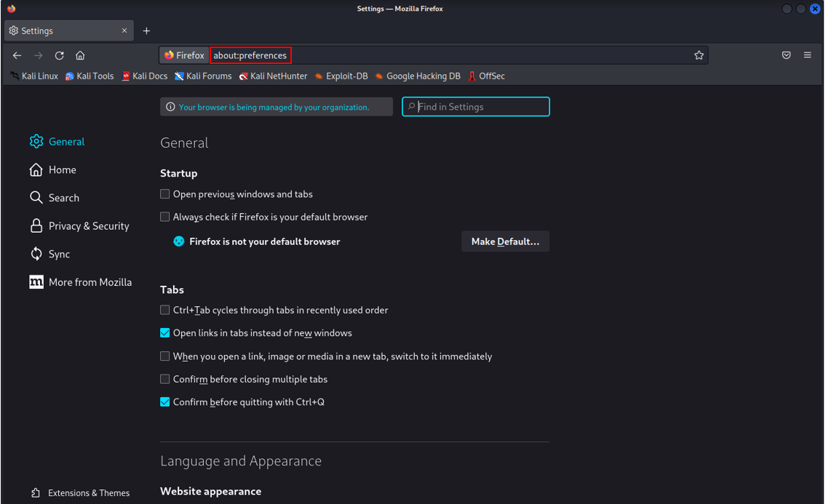This screenshot has height=504, width=826.
Task: Bookmark this page with the star icon
Action: click(699, 55)
